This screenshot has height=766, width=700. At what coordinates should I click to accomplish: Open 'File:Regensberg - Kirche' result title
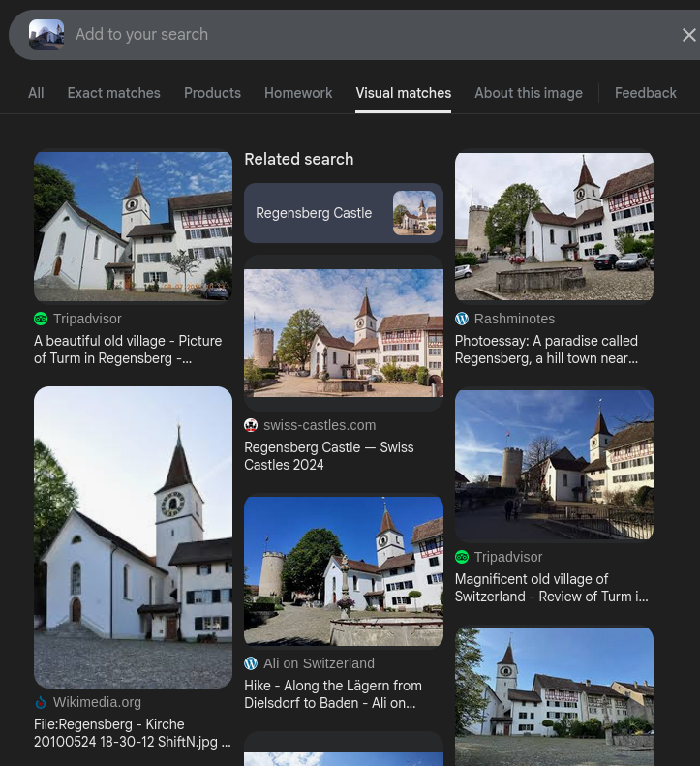[133, 733]
